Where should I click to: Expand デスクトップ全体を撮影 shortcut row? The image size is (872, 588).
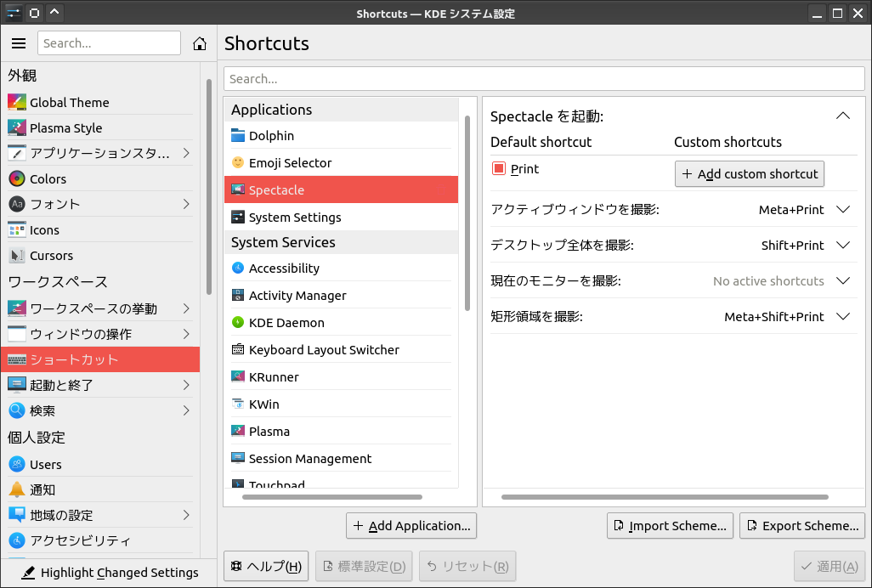point(843,245)
